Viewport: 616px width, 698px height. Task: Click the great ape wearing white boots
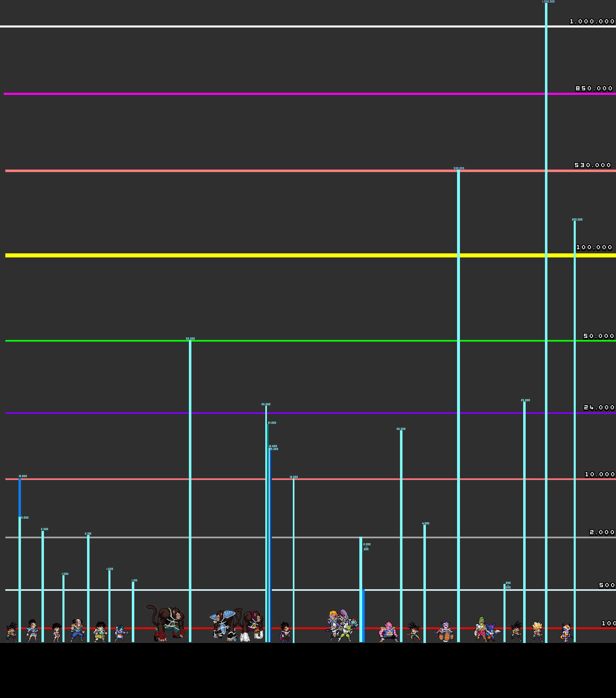click(252, 626)
